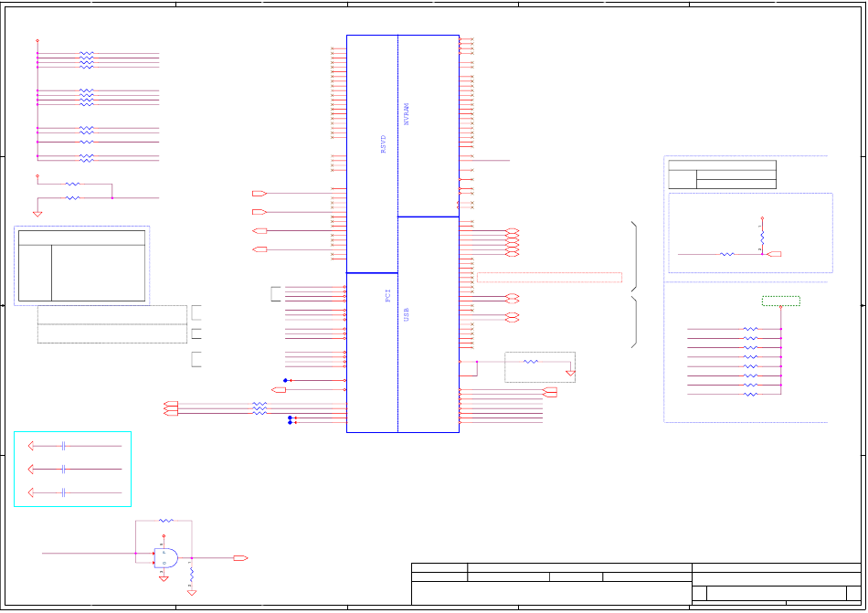Select the middle capacitor in the cyan box
Viewport: 868px width, 613px height.
click(64, 470)
